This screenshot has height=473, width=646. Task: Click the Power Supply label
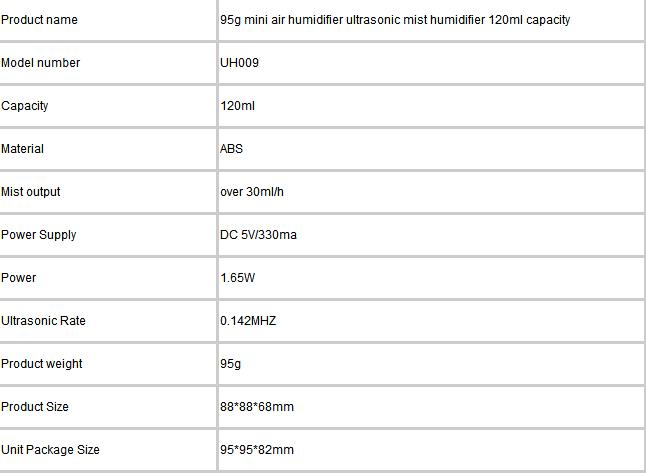38,235
